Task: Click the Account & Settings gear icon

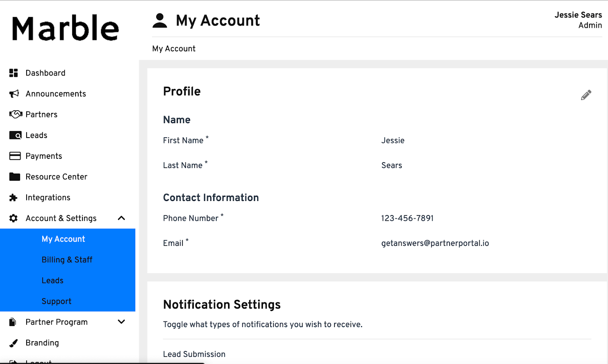Action: coord(13,218)
